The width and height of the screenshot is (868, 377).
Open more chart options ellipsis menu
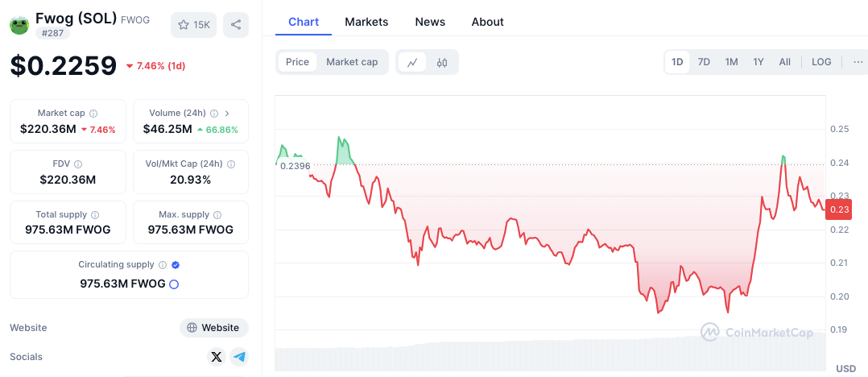(x=858, y=62)
